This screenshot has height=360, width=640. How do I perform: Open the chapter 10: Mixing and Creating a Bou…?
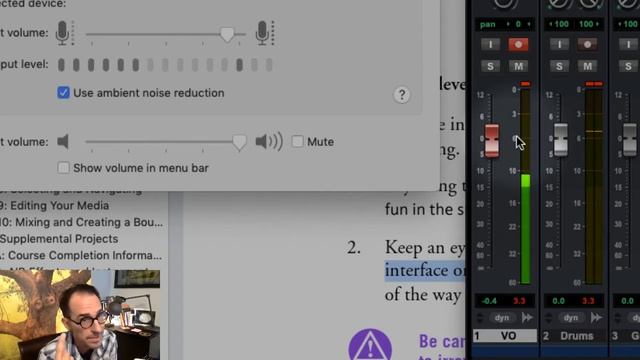pos(81,222)
